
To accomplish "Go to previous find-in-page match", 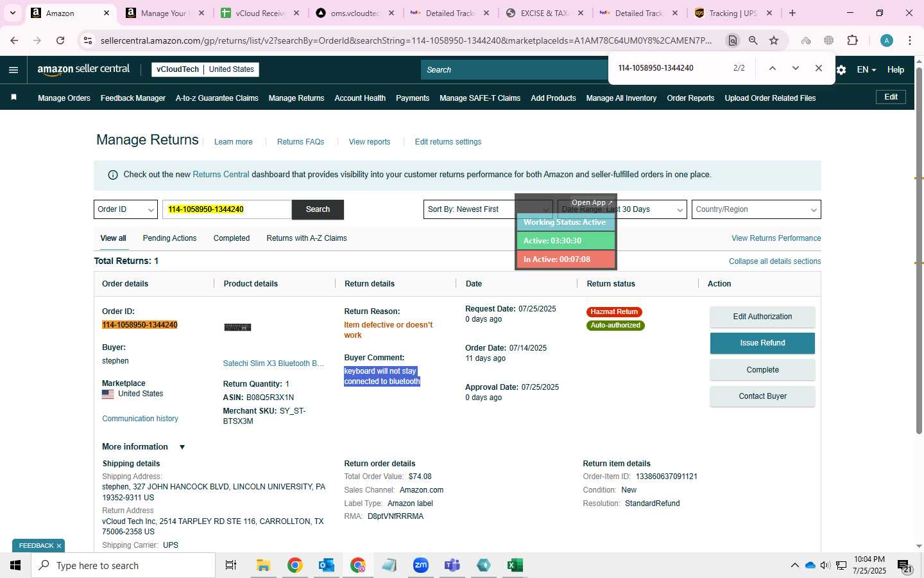I will click(x=773, y=68).
